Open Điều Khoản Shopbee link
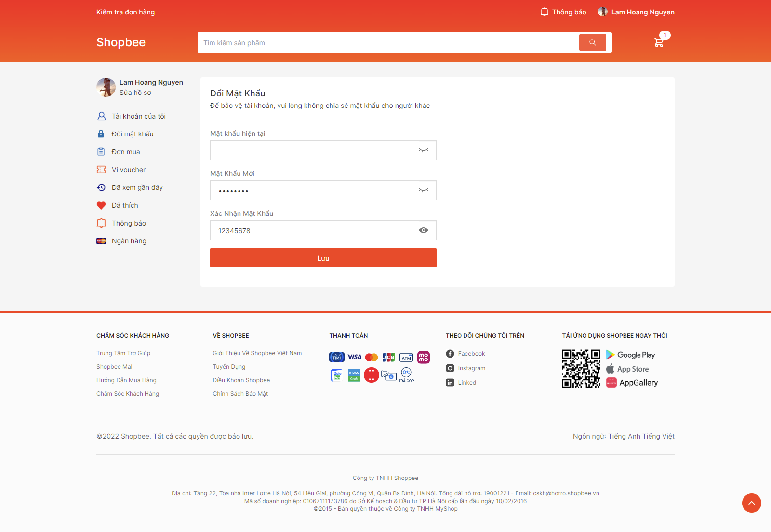Image resolution: width=771 pixels, height=532 pixels. click(241, 380)
